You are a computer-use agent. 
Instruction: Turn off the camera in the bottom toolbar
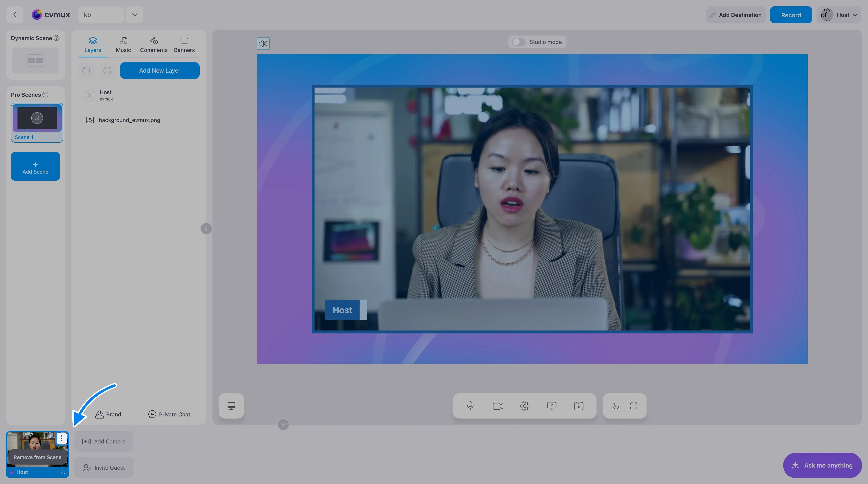pos(498,406)
